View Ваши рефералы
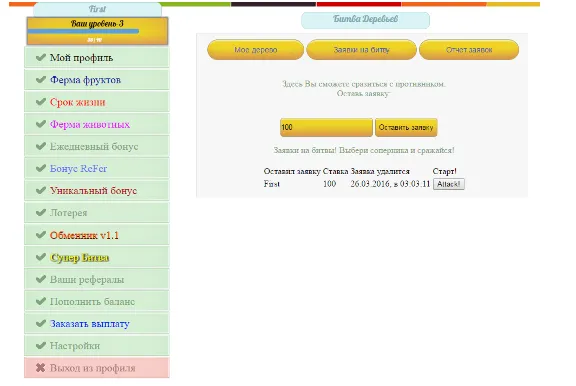Image resolution: width=576 pixels, height=386 pixels. click(x=97, y=279)
